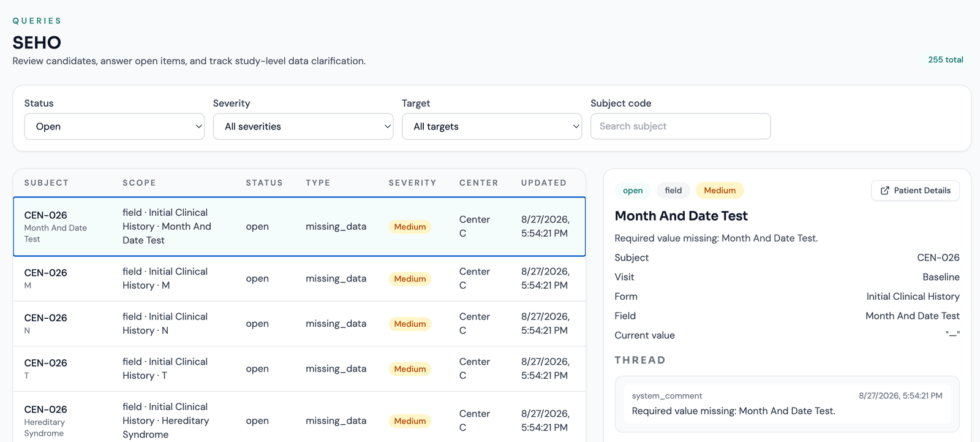
Task: Click the Month And Date Test field value
Action: coord(912,316)
